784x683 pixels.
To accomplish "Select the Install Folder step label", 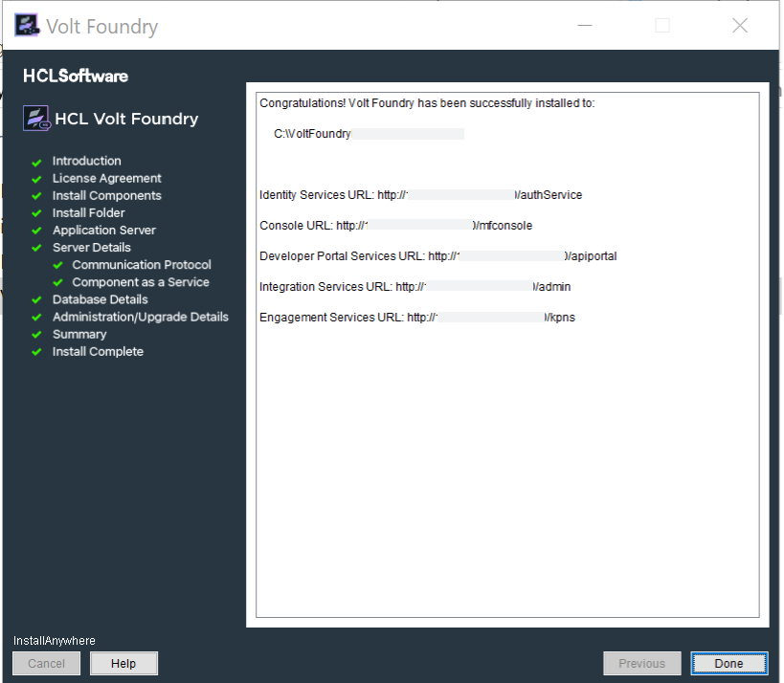I will [88, 213].
